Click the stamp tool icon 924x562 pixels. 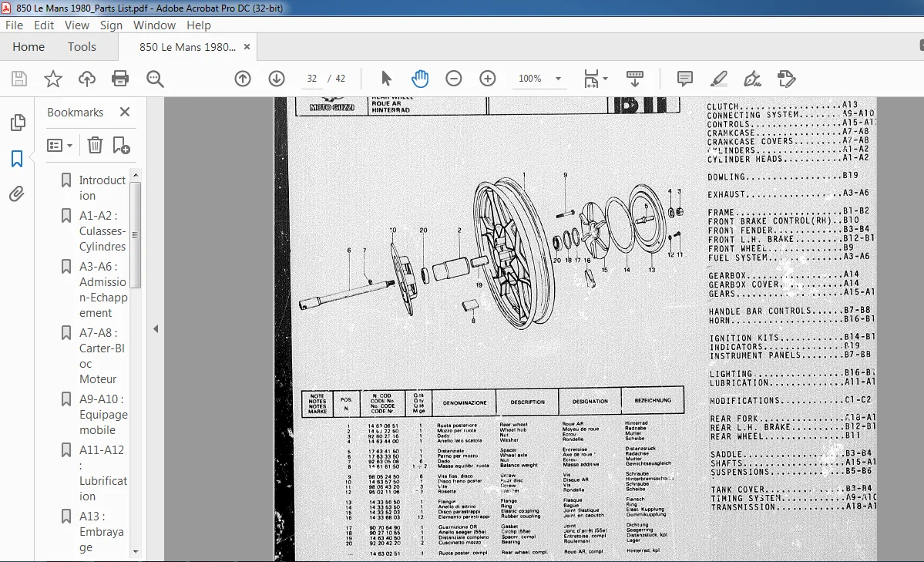[x=786, y=79]
